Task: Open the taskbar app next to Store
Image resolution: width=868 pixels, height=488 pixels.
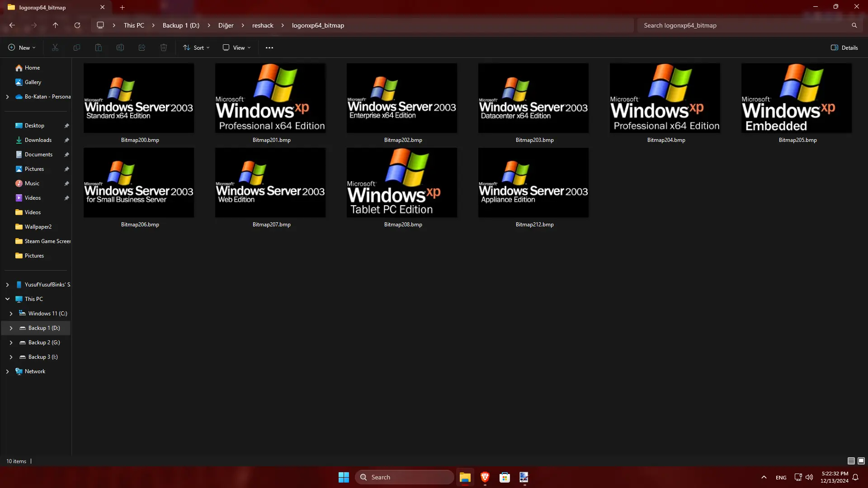Action: [524, 477]
